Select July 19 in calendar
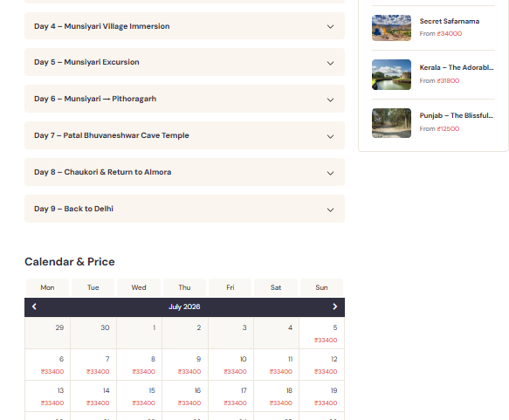Viewport: 509px width, 420px height. click(x=321, y=396)
